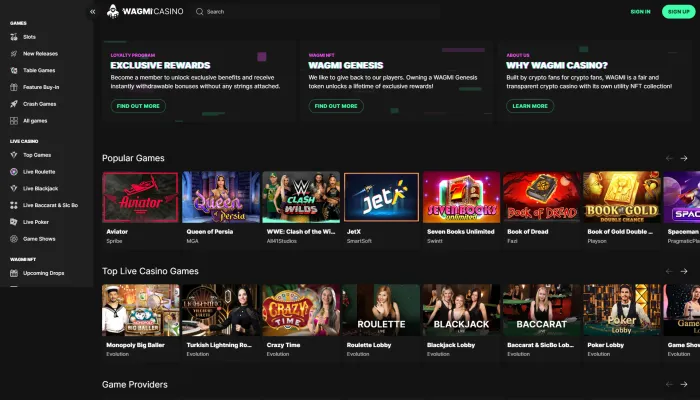Select All games in sidebar
The height and width of the screenshot is (400, 700).
click(x=35, y=121)
